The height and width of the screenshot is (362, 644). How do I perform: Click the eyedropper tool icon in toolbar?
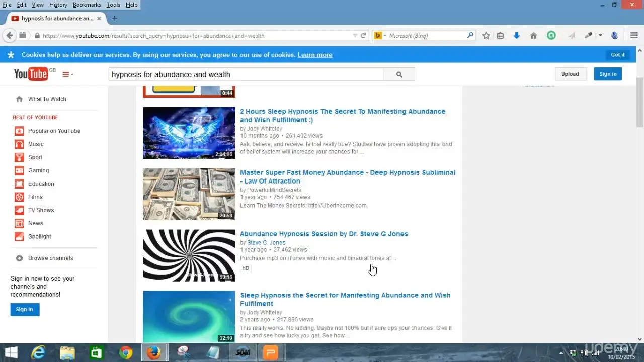pyautogui.click(x=588, y=36)
